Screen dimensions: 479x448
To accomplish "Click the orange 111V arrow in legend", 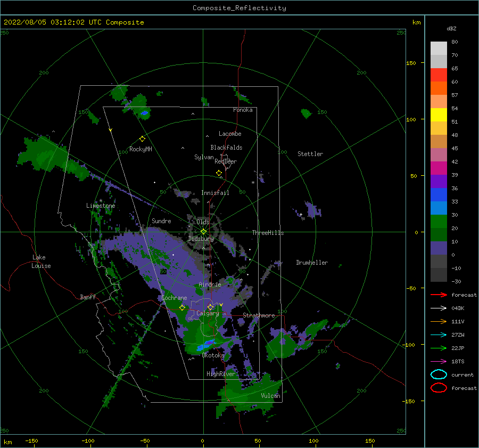I will pos(439,321).
